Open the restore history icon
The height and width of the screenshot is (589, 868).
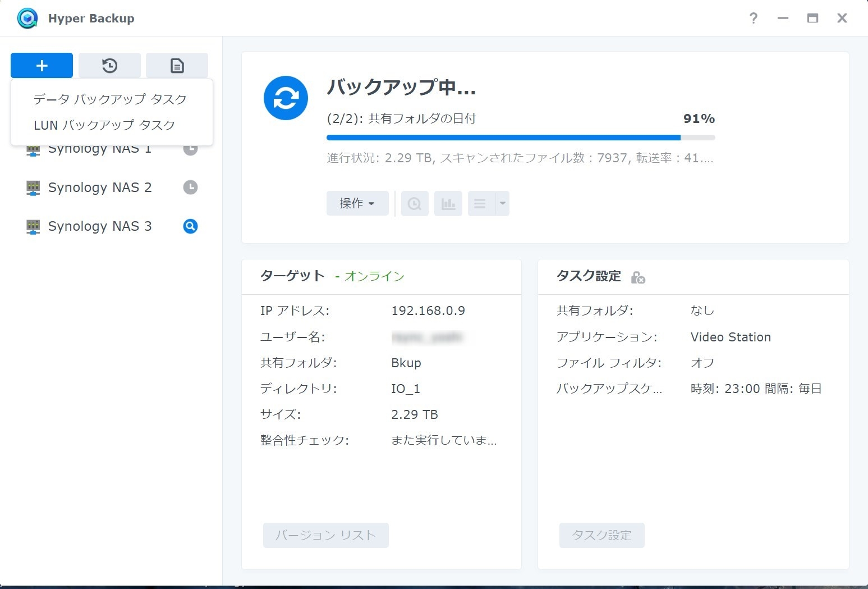tap(109, 66)
